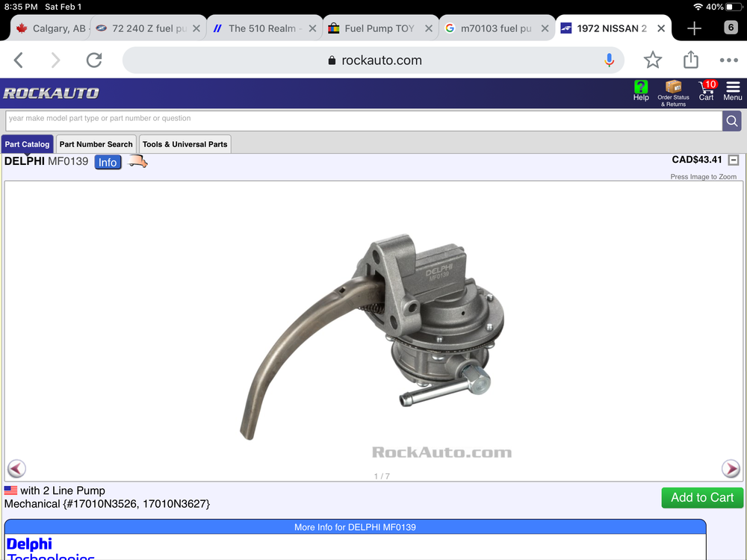Go back with the browser back arrow

19,60
